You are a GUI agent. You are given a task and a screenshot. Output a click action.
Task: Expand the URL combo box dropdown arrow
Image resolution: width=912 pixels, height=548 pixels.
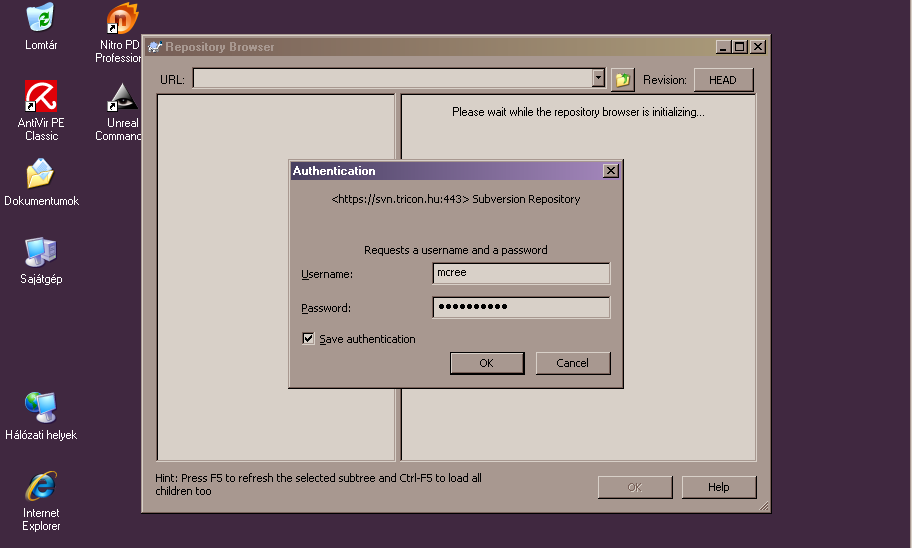pos(598,78)
